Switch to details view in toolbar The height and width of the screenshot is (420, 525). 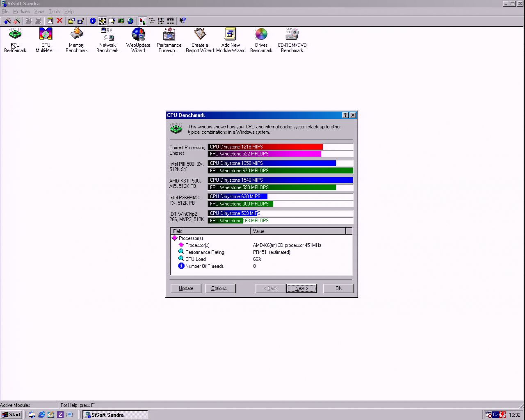tap(171, 21)
